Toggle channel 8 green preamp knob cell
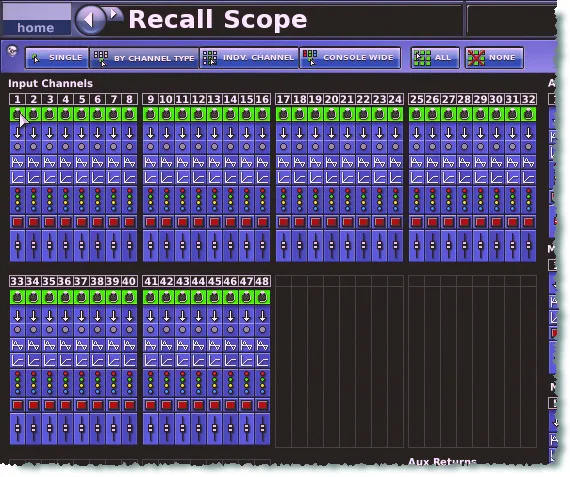 coord(129,114)
